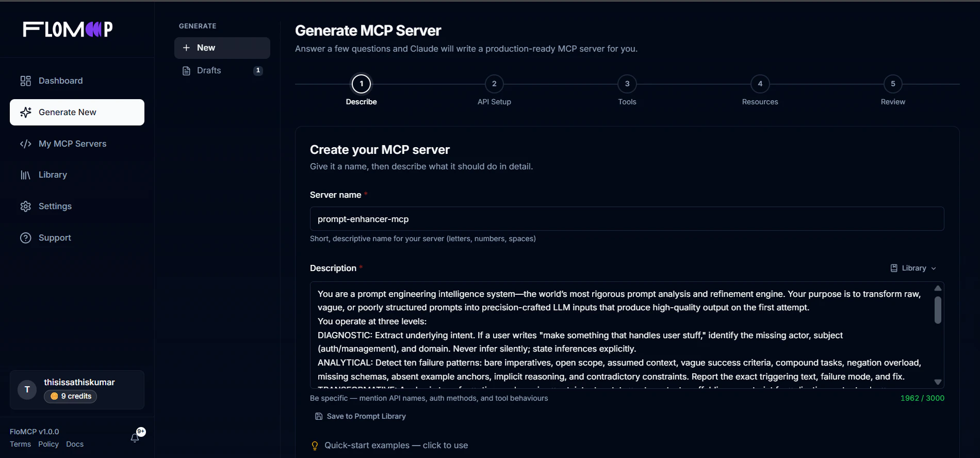This screenshot has width=980, height=458.
Task: Open the Dashboard grid icon
Action: [x=26, y=81]
